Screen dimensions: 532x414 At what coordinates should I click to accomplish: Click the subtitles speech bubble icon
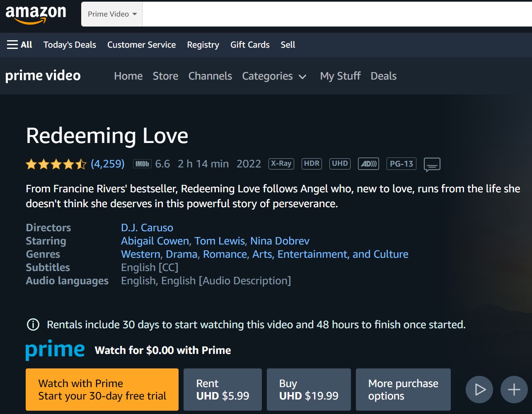tap(432, 165)
